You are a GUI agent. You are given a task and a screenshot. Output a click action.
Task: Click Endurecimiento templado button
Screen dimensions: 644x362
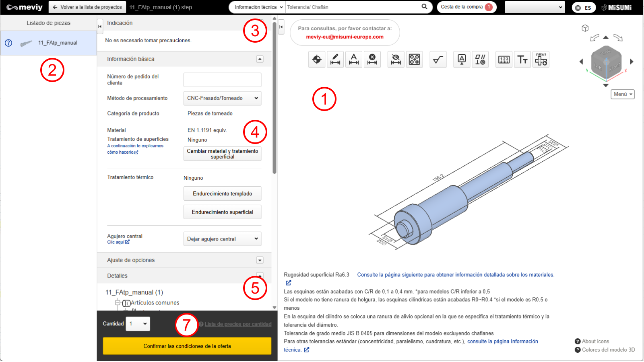[x=222, y=193]
